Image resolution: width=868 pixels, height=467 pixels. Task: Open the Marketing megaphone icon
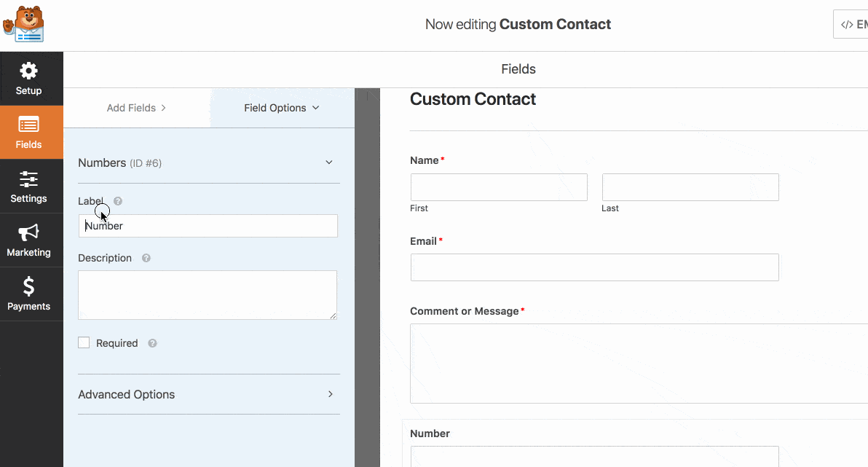(x=28, y=232)
